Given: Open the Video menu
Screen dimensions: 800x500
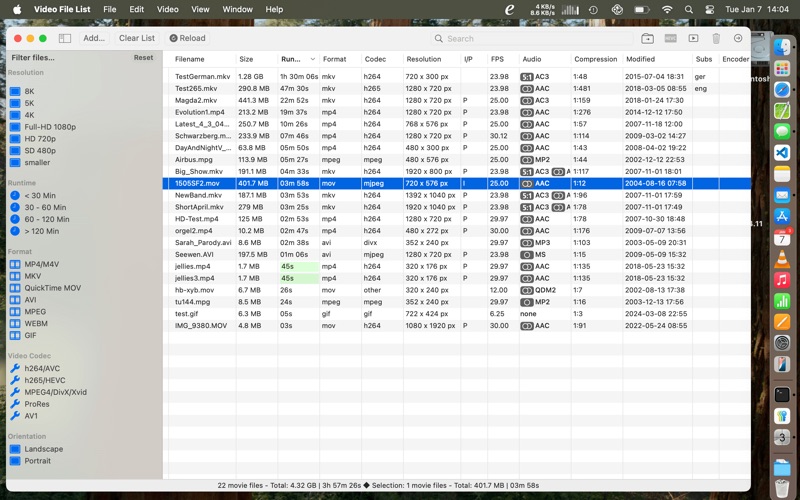Looking at the screenshot, I should tap(167, 9).
